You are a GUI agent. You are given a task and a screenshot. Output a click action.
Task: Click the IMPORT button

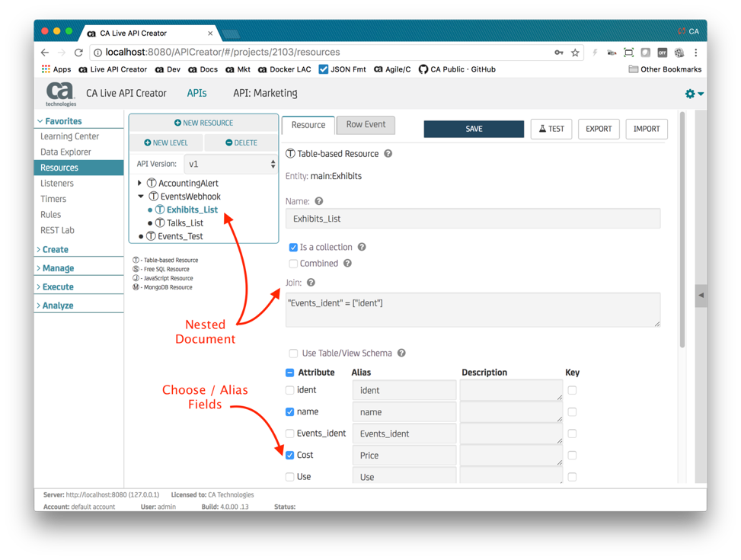coord(647,129)
